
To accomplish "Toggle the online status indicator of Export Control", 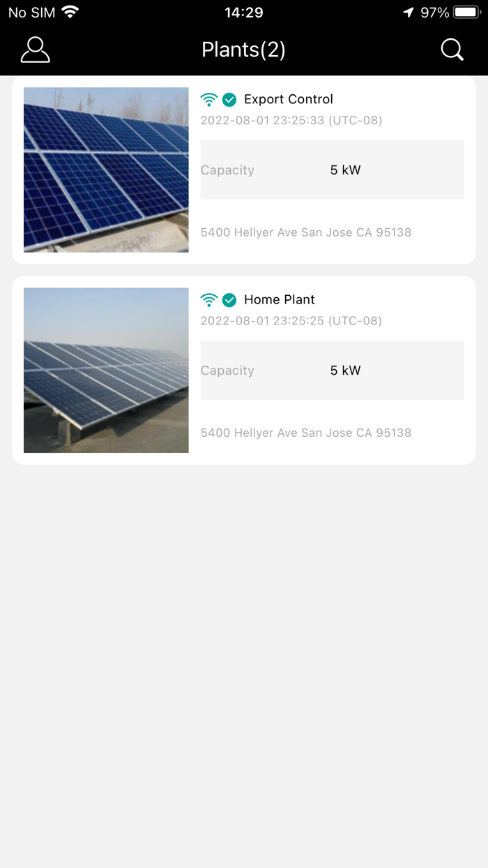I will tap(229, 99).
